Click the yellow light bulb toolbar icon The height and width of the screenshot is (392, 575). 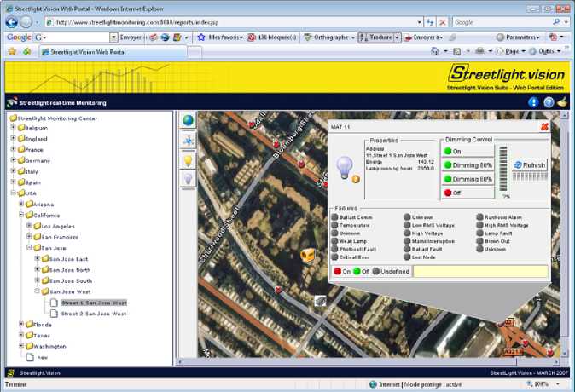pyautogui.click(x=188, y=159)
